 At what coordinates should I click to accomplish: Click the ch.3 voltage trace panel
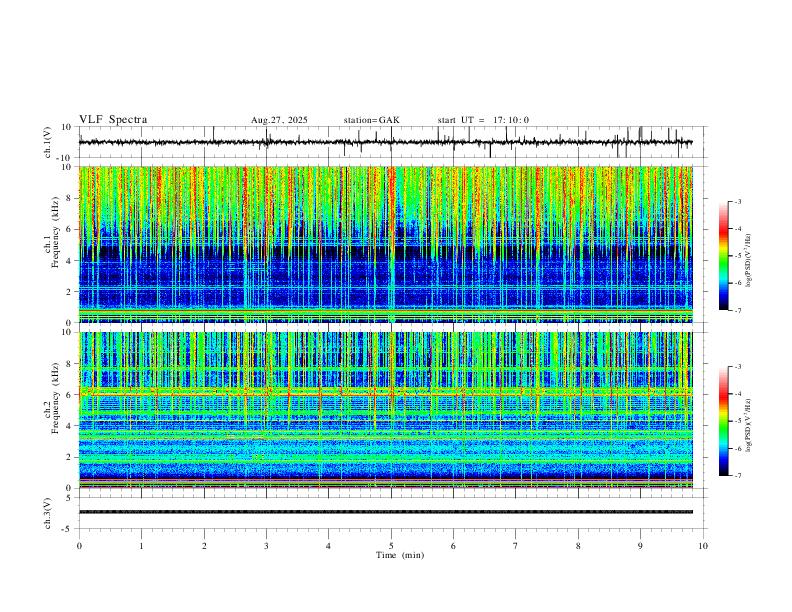point(393,513)
